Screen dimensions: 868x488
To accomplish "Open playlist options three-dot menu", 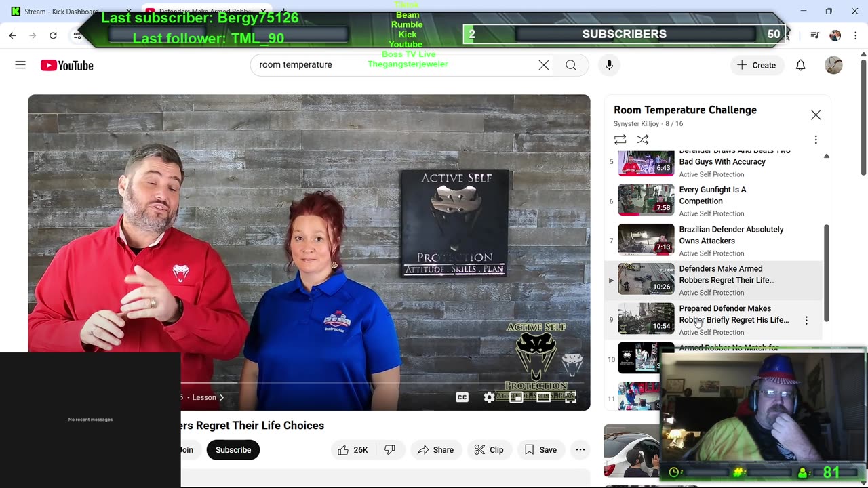I will point(816,140).
